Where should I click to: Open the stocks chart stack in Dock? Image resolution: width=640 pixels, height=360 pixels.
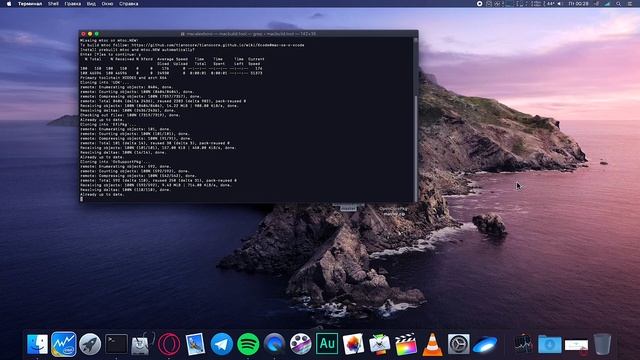pos(523,344)
